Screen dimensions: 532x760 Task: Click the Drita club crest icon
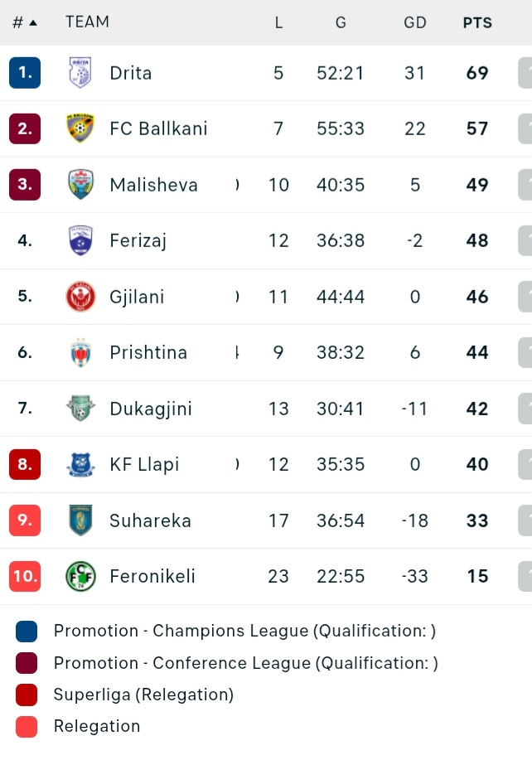click(x=80, y=73)
